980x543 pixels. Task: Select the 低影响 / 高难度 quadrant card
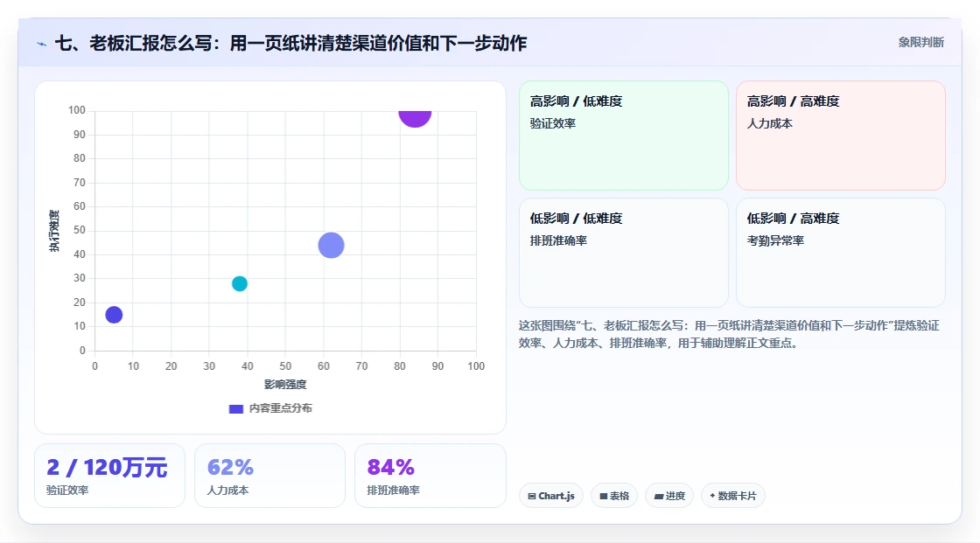click(841, 253)
